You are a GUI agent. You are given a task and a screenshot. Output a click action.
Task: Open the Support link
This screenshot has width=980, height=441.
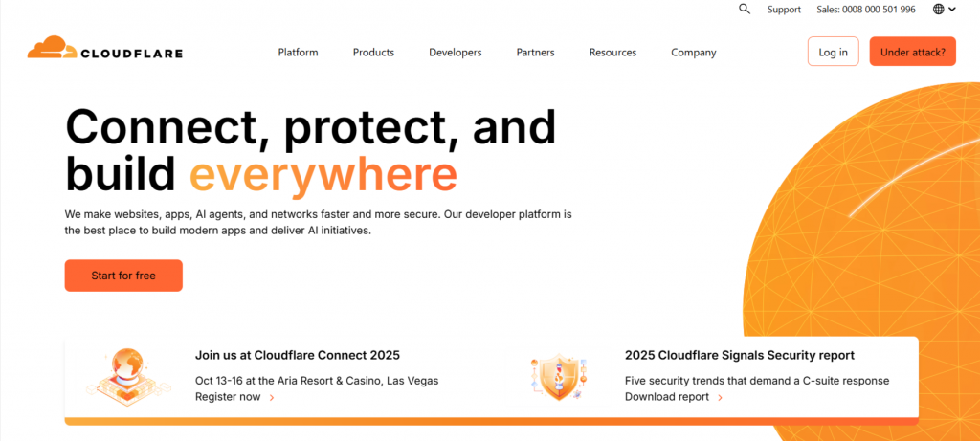click(x=784, y=10)
